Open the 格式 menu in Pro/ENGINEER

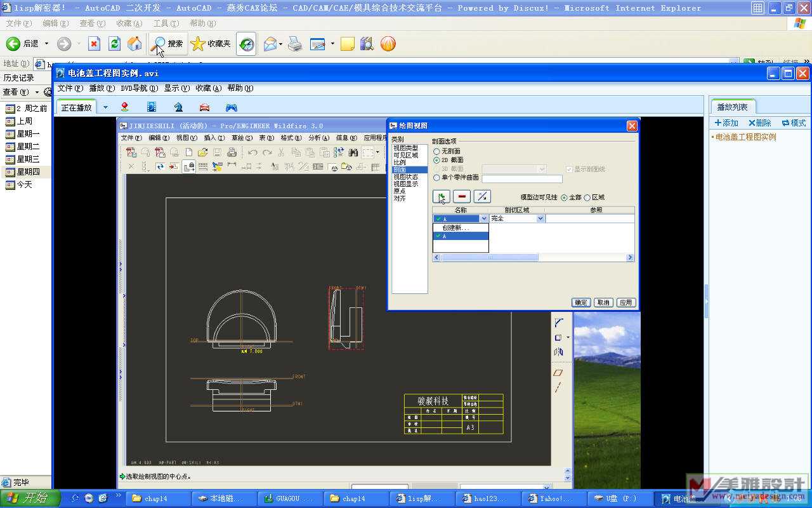coord(291,138)
